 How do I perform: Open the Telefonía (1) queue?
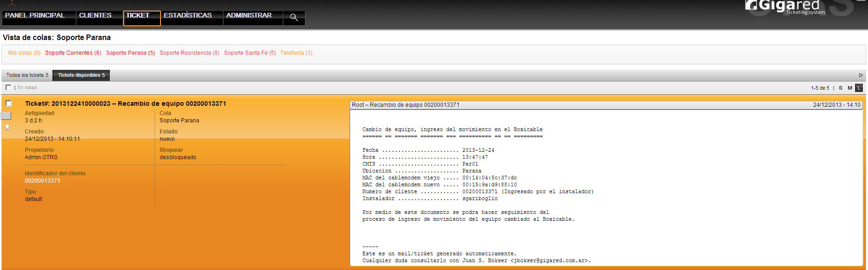(296, 53)
